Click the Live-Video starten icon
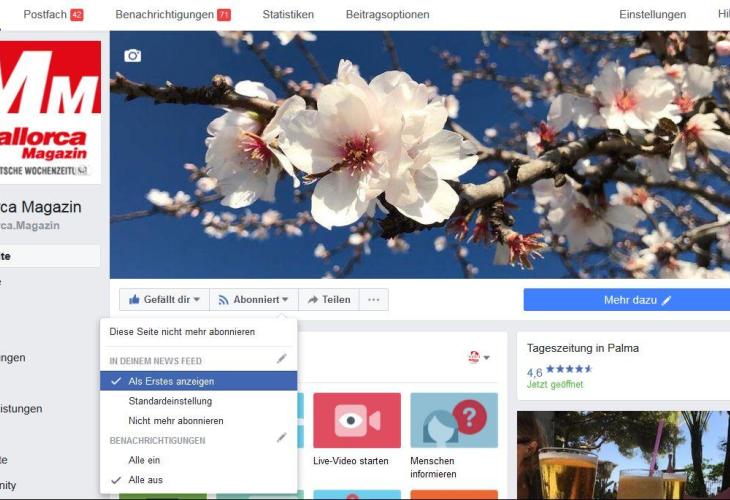This screenshot has width=730, height=500. point(356,420)
